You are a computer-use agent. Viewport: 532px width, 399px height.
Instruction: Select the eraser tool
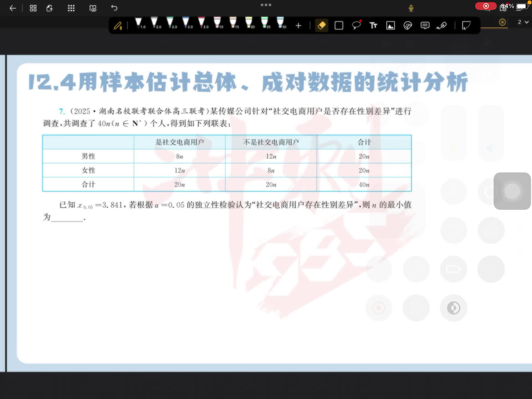pos(321,26)
